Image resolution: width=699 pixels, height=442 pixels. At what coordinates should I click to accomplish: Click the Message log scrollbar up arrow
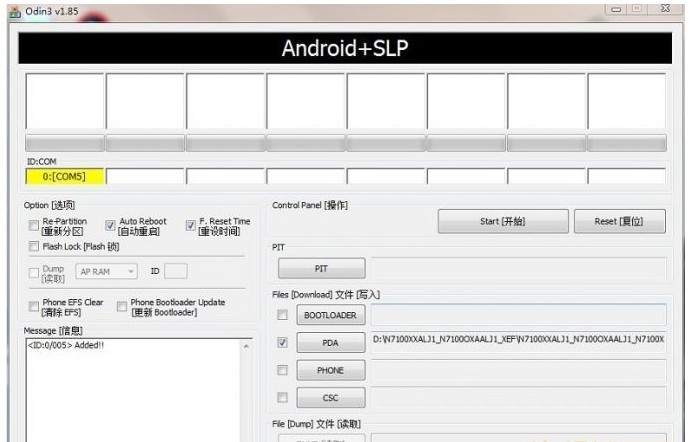coord(246,346)
